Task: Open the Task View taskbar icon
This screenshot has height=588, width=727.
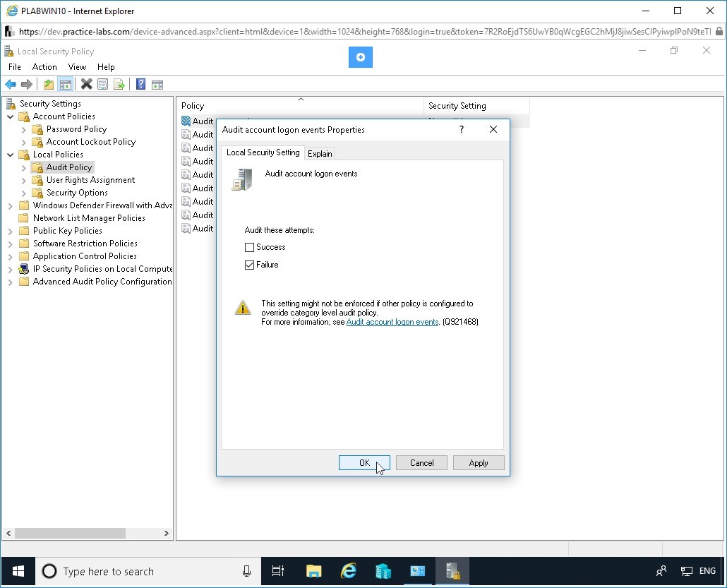Action: [x=277, y=571]
